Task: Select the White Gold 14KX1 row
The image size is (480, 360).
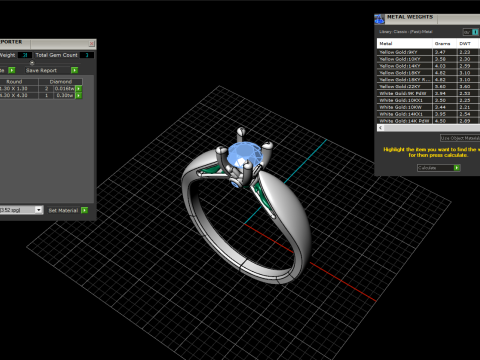Action: (x=428, y=114)
